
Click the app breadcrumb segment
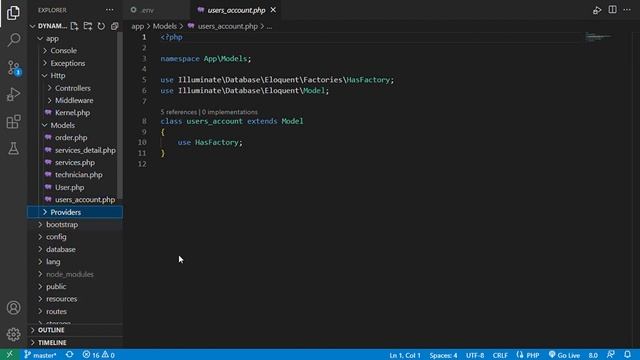coord(138,26)
